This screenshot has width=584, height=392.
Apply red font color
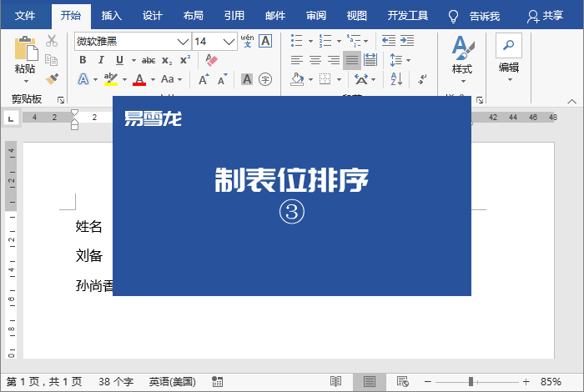(x=139, y=79)
